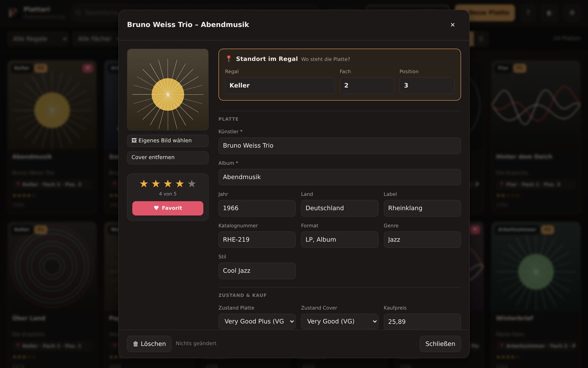588x368 pixels.
Task: Focus the Position number field
Action: pos(427,85)
